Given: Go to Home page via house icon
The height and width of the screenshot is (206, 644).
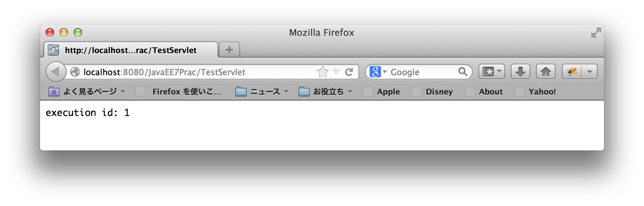Looking at the screenshot, I should [x=545, y=72].
